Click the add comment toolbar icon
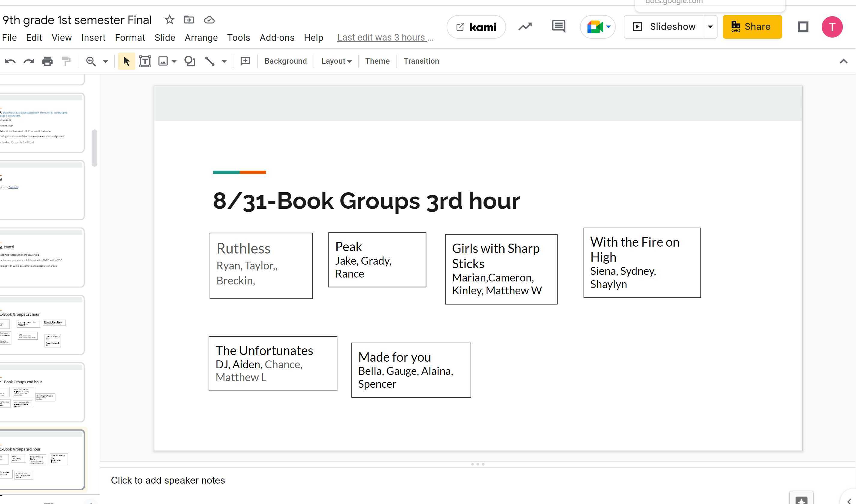Screen dimensions: 856x504 click(x=245, y=61)
